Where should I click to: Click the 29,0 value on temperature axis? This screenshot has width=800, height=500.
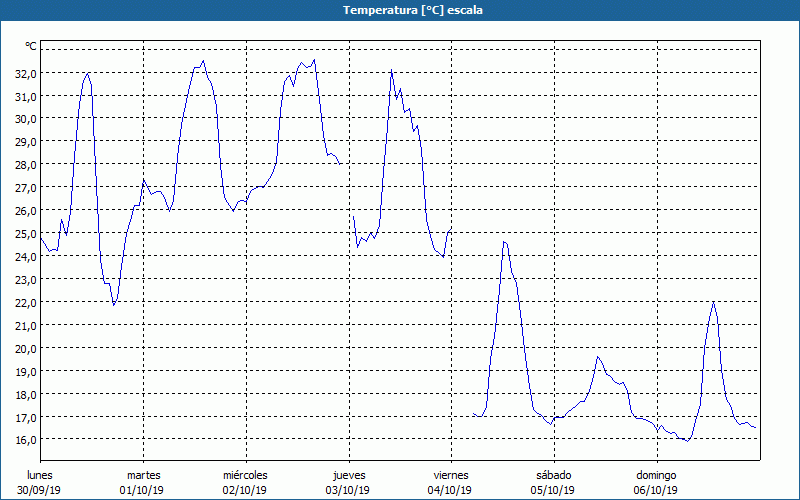[26, 142]
